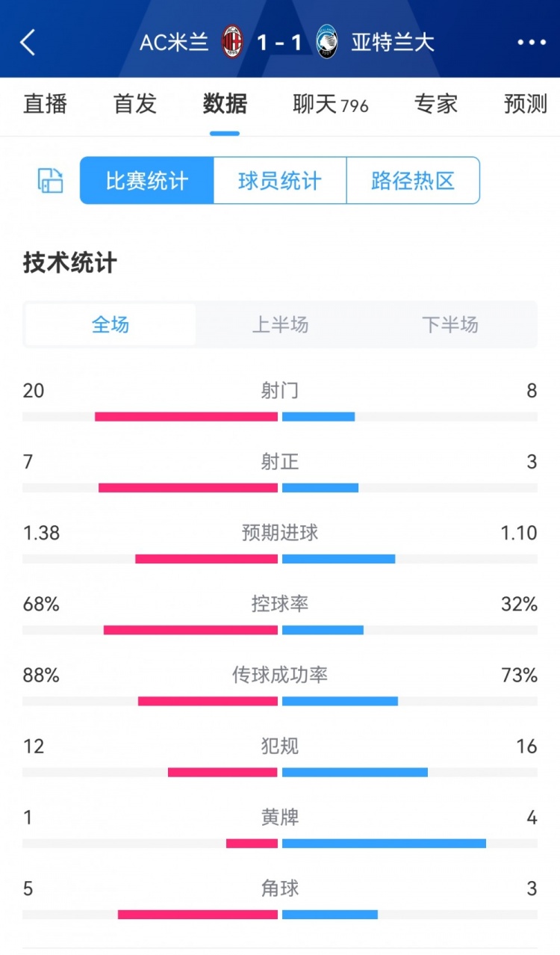Screen dimensions: 560x955
Task: Switch to 上半场 first half stats
Action: coord(280,324)
